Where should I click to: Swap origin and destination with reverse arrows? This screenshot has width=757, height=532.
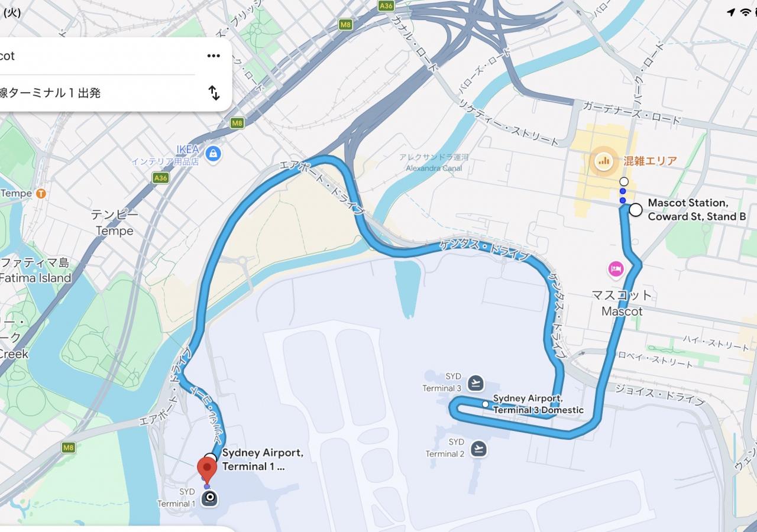(214, 93)
